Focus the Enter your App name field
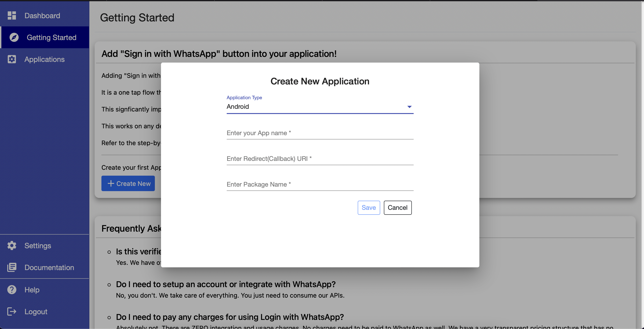The height and width of the screenshot is (329, 644). tap(320, 133)
